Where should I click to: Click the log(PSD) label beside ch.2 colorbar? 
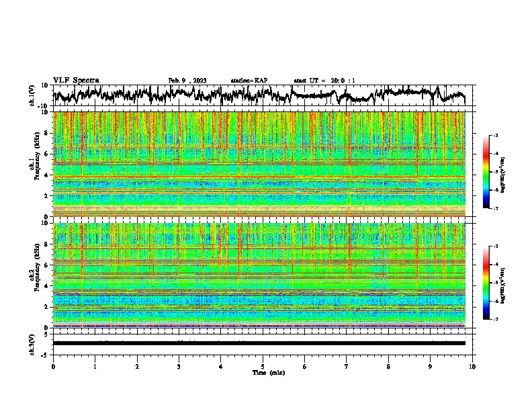tap(503, 285)
